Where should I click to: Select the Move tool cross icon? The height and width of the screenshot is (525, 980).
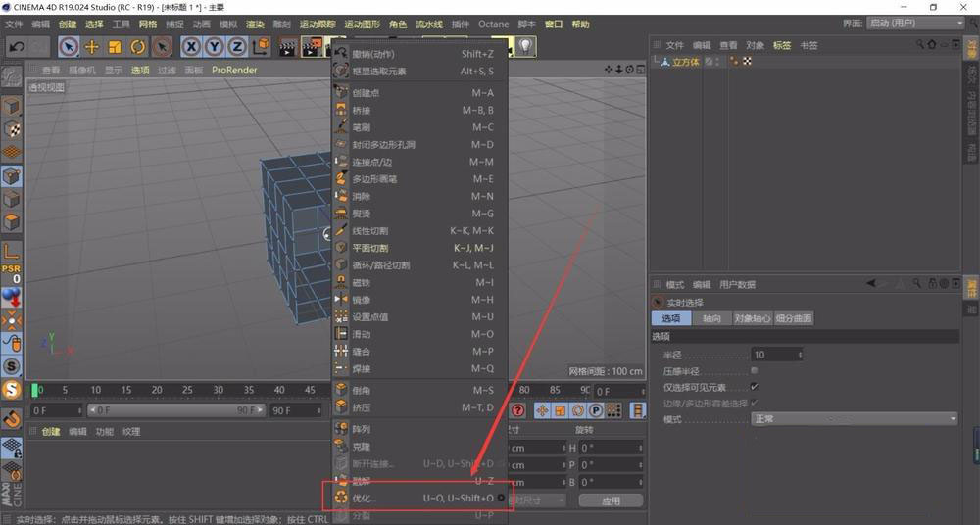[92, 46]
